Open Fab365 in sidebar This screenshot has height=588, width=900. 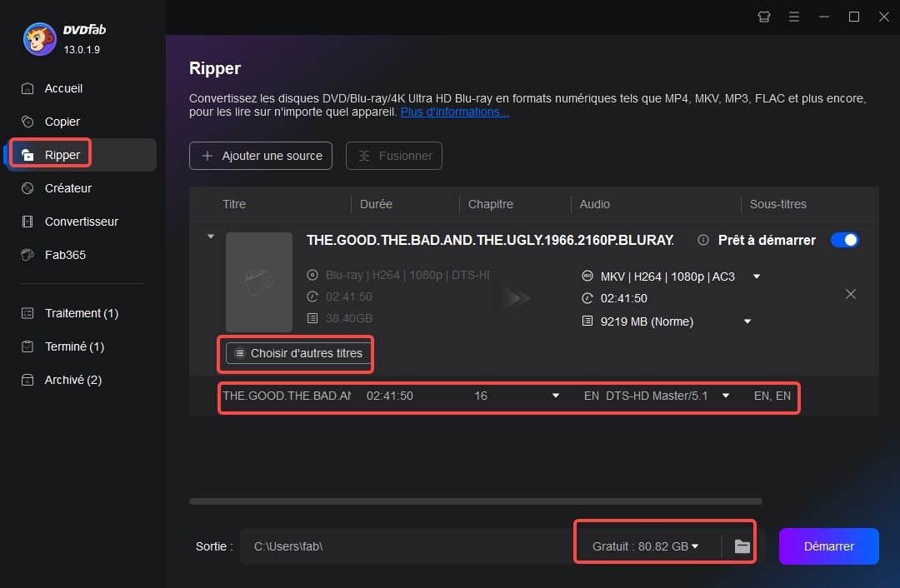tap(65, 255)
